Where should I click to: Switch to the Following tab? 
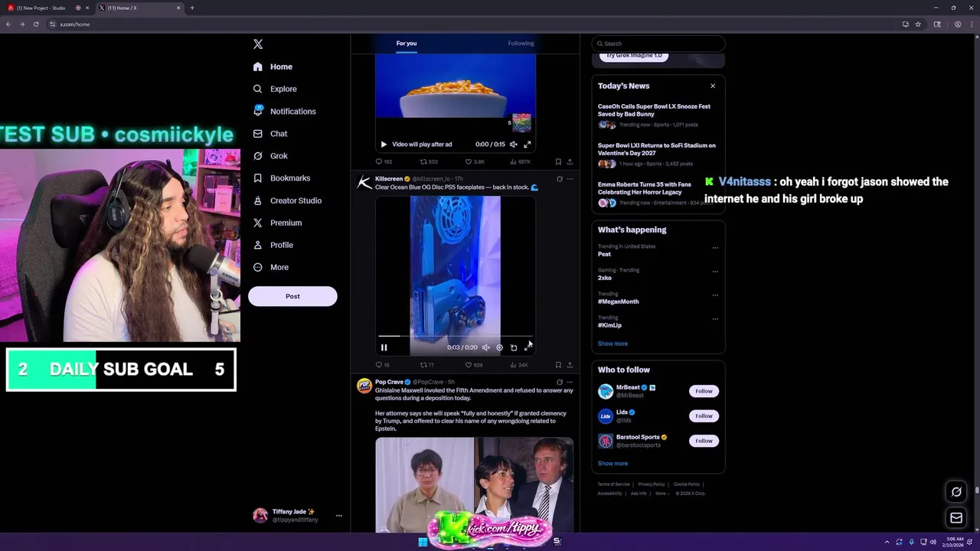(x=521, y=44)
